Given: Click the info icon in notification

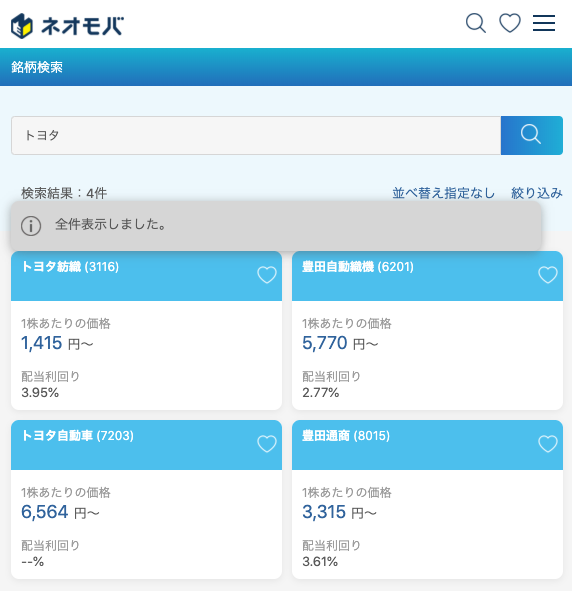Looking at the screenshot, I should click(x=31, y=226).
